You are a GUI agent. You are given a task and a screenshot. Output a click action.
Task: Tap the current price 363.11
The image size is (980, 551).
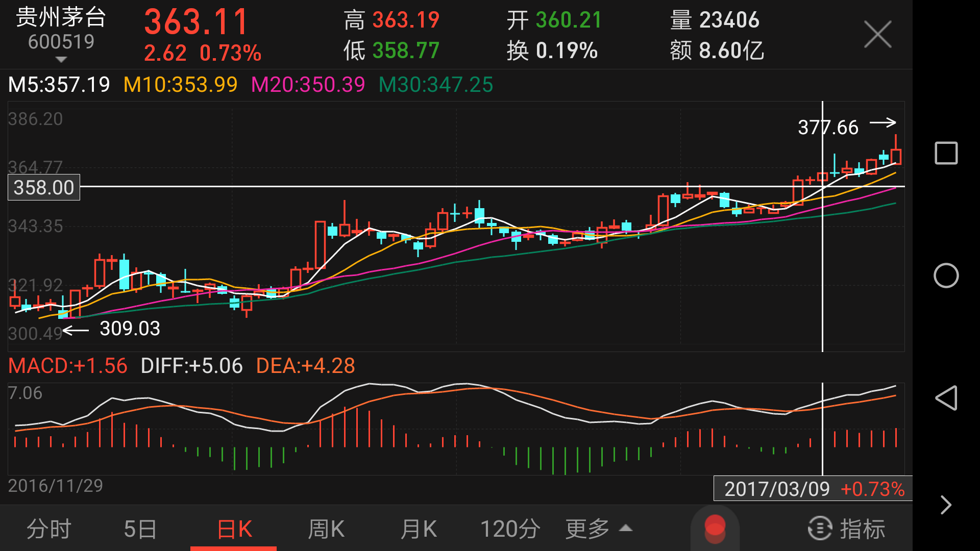click(x=197, y=22)
